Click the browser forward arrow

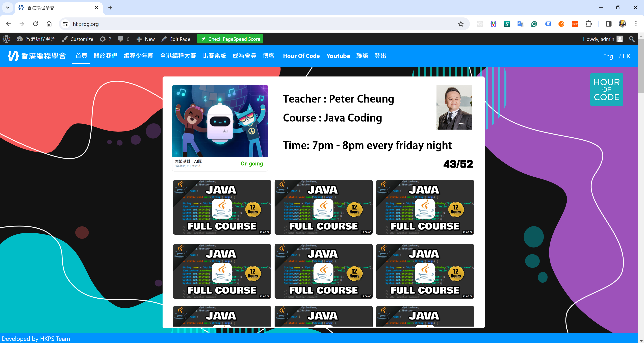(x=22, y=24)
